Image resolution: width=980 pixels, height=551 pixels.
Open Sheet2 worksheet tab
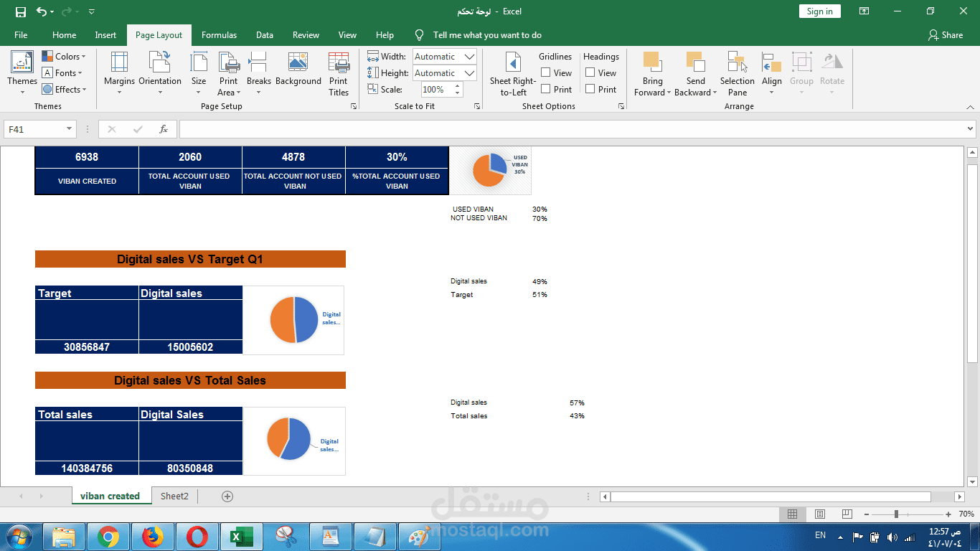[x=174, y=496]
